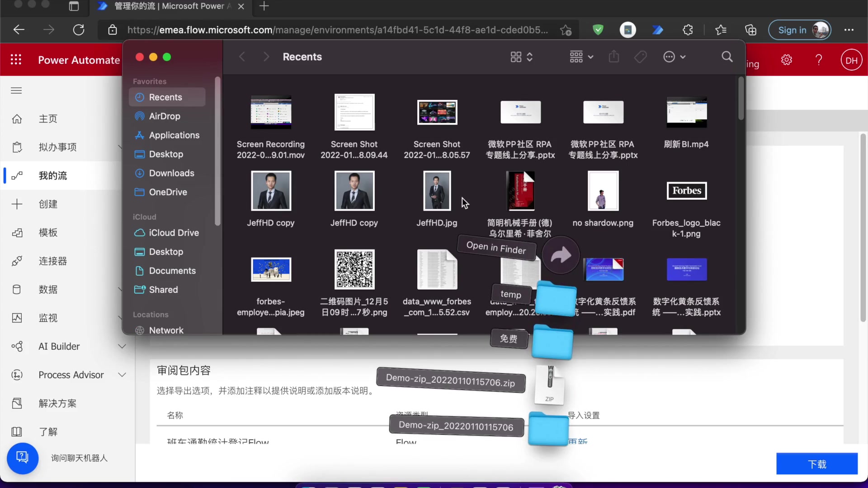868x488 pixels.
Task: Open the item grouping dropdown in Finder
Action: pyautogui.click(x=581, y=57)
